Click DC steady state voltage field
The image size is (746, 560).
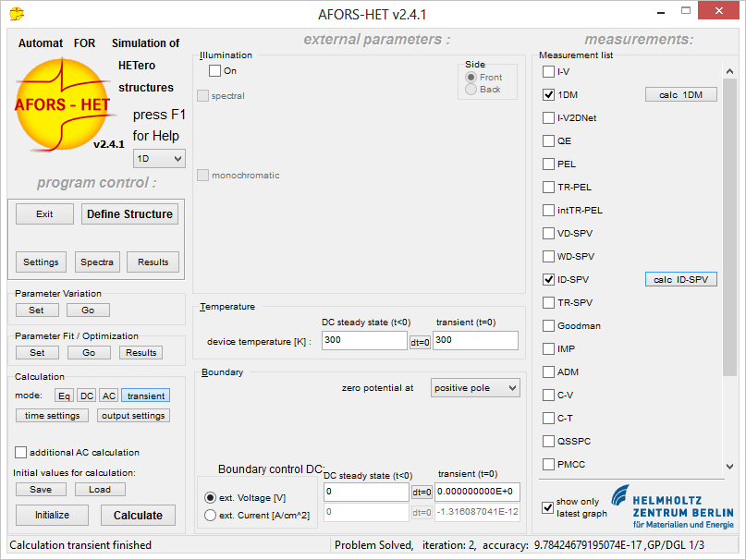[x=366, y=492]
